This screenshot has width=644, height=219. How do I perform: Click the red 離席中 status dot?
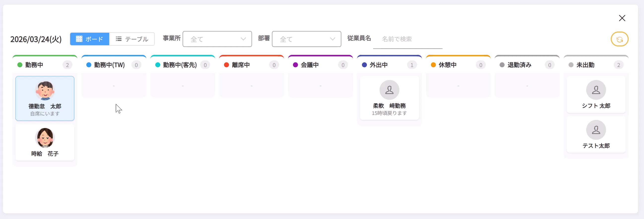[226, 65]
